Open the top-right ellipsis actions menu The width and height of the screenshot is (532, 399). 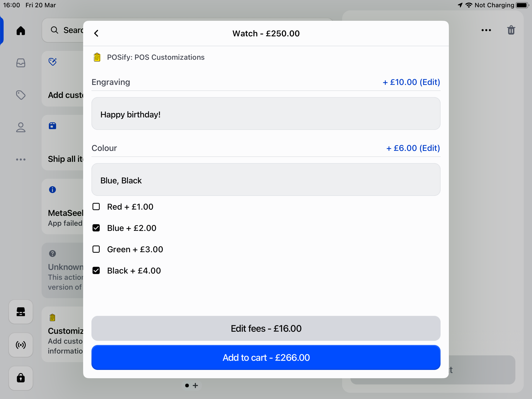(486, 30)
